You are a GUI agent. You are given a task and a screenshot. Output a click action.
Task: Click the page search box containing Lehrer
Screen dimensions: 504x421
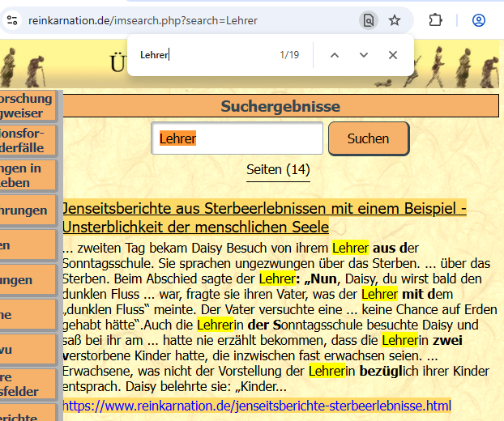click(x=237, y=138)
